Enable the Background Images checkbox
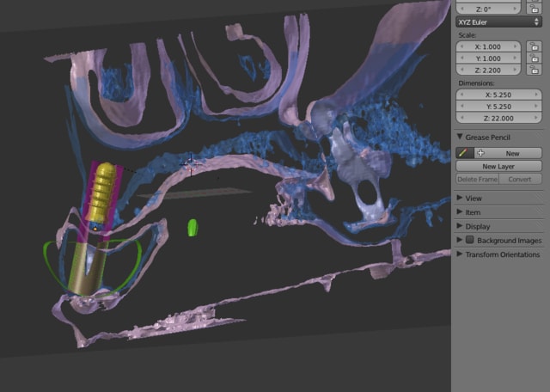550x392 pixels. pyautogui.click(x=470, y=240)
